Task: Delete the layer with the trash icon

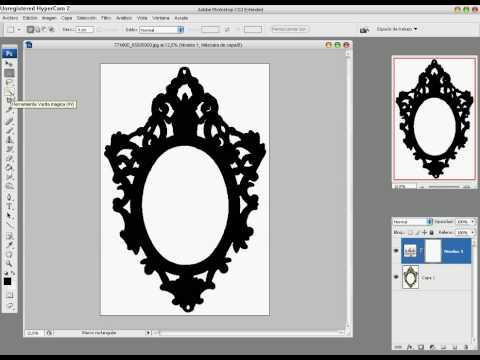Action: point(466,347)
